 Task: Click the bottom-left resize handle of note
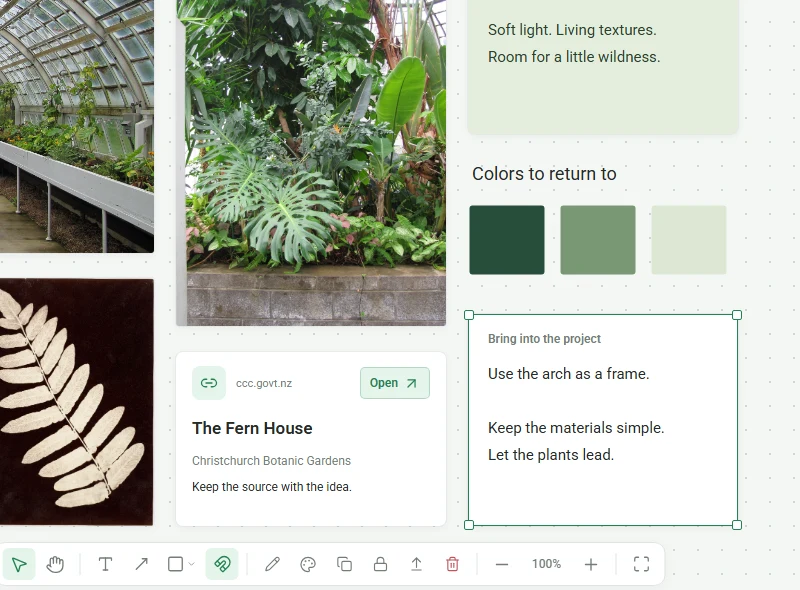[469, 525]
